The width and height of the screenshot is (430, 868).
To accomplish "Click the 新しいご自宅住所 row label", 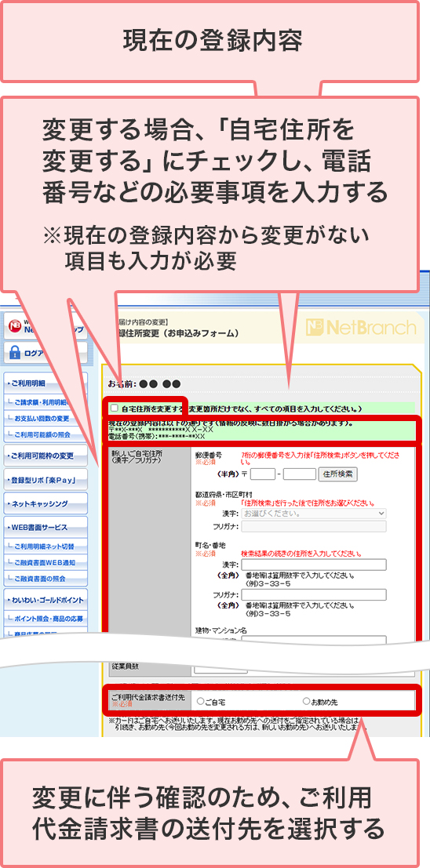I will pos(137,456).
